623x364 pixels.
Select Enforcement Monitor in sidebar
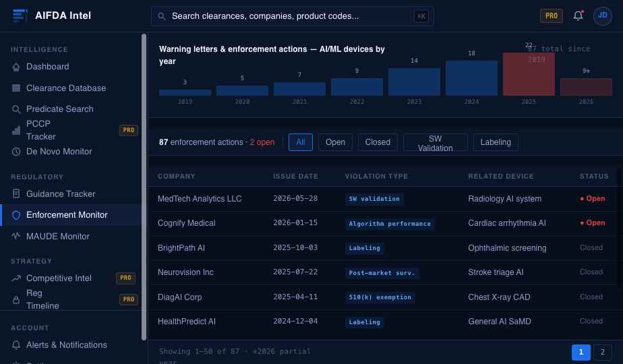tap(71, 215)
